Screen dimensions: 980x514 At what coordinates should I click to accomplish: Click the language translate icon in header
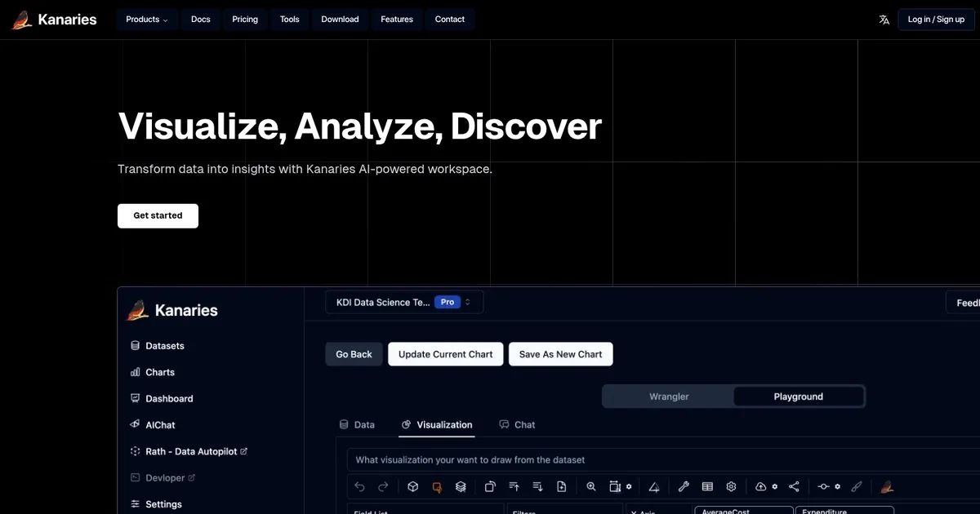click(884, 20)
